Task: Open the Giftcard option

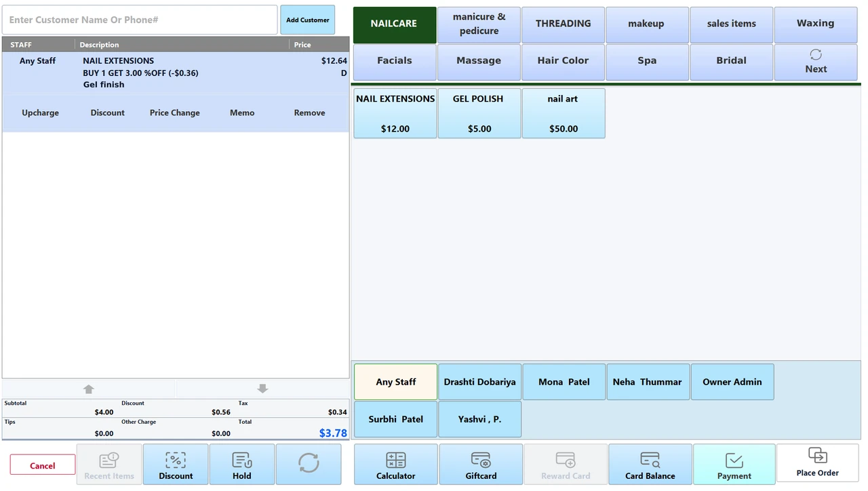Action: 481,465
